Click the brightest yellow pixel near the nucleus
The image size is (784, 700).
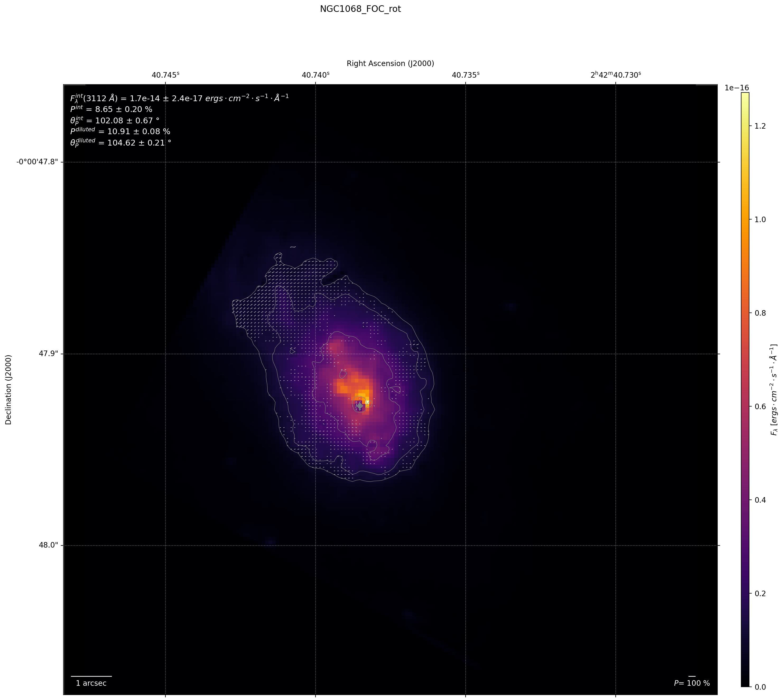[367, 402]
